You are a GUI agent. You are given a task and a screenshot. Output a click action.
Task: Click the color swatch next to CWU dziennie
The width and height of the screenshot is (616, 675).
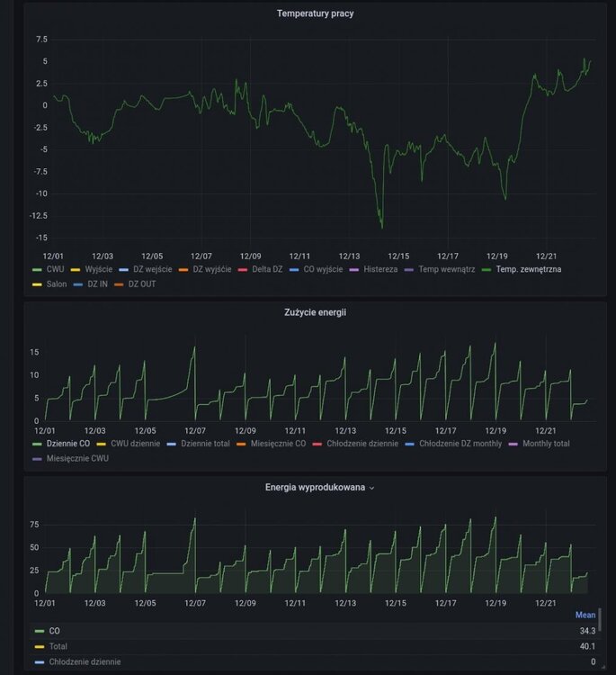click(x=103, y=444)
